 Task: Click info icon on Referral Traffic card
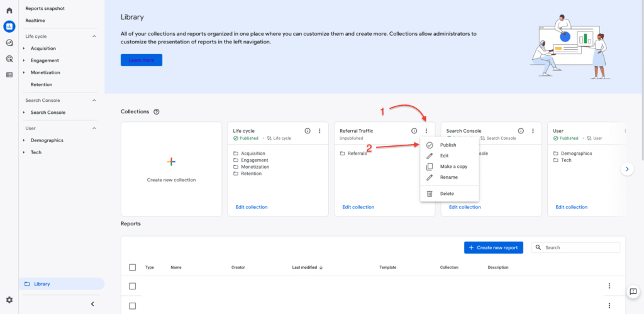coord(414,131)
